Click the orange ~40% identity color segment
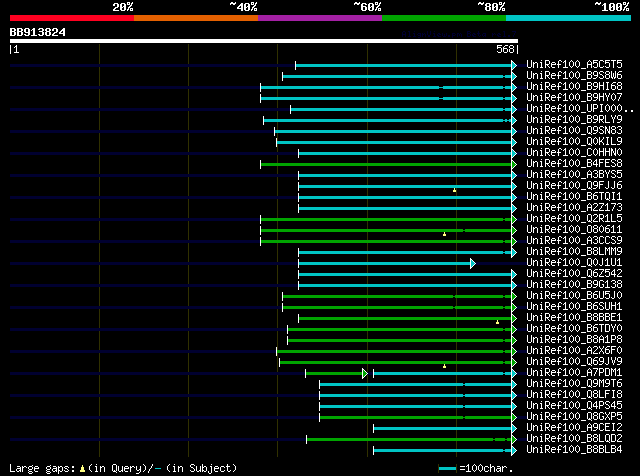Screen dimensions: 640x476 click(x=196, y=18)
